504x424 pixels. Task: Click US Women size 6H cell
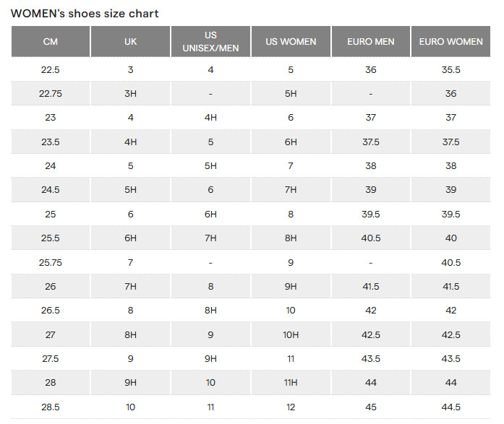point(291,142)
